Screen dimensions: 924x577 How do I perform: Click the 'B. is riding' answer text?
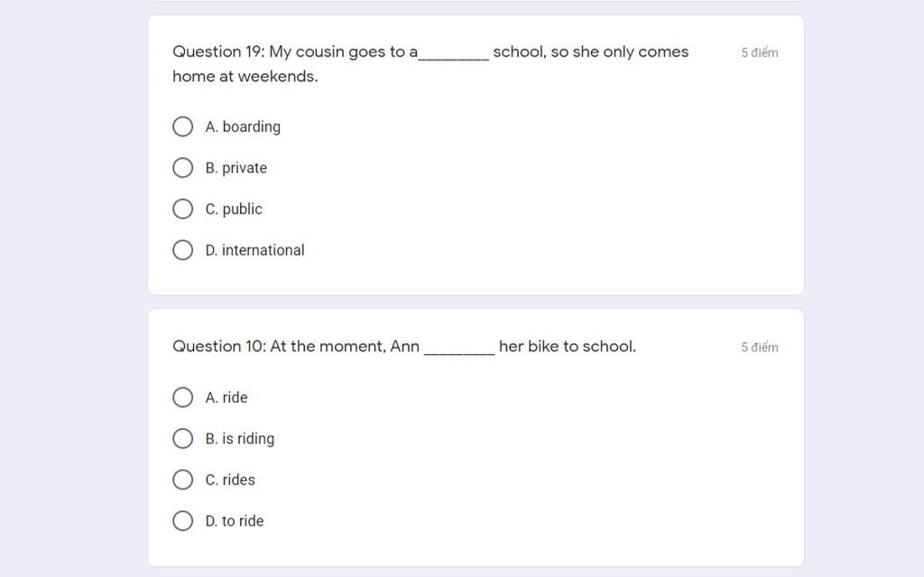pyautogui.click(x=240, y=439)
